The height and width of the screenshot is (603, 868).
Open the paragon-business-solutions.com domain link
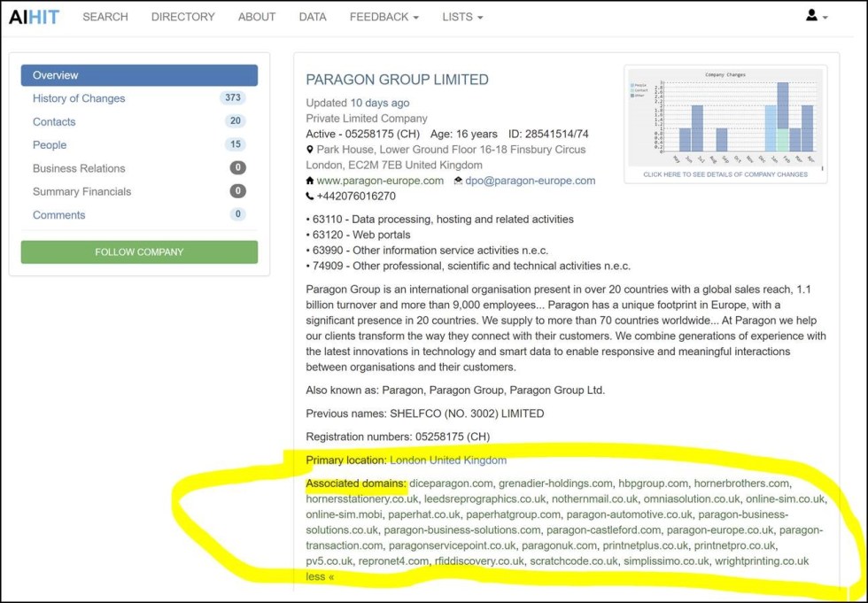[461, 530]
